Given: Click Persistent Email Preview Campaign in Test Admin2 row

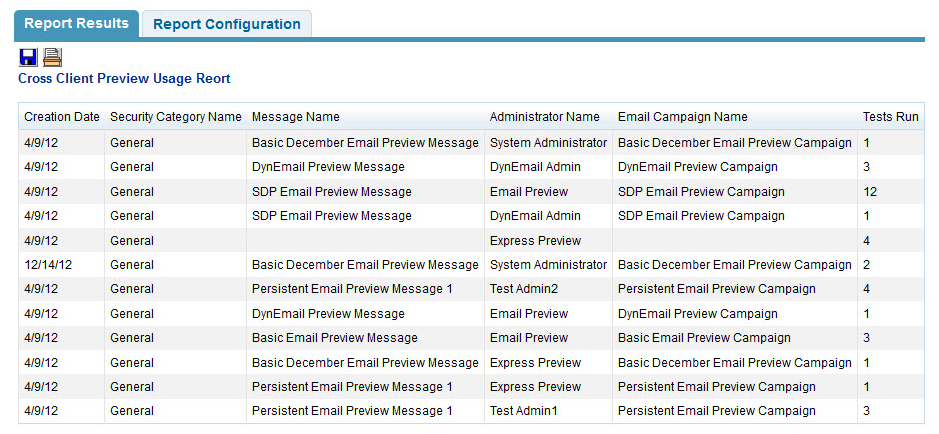Looking at the screenshot, I should pos(717,289).
